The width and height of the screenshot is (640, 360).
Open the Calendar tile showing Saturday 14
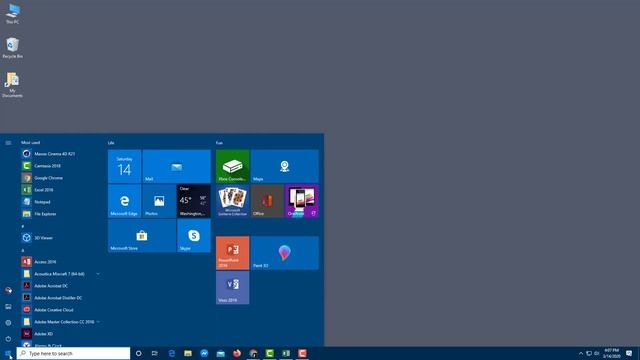(124, 166)
